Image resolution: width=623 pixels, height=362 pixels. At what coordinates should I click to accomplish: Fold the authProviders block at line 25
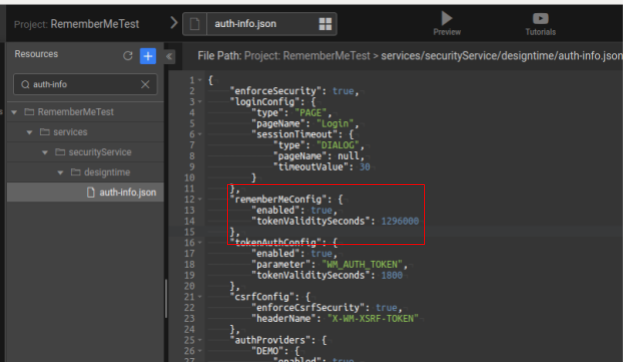pos(200,340)
